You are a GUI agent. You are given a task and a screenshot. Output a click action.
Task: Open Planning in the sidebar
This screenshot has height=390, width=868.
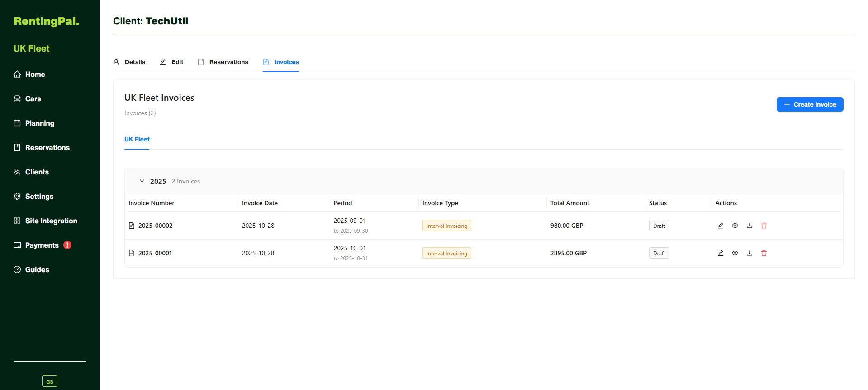tap(34, 123)
